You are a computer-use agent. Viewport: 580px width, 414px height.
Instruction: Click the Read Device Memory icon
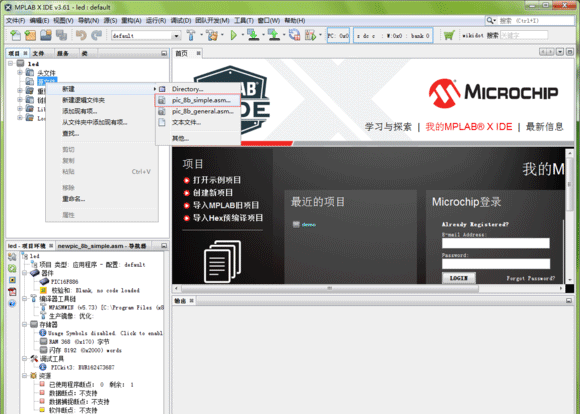[x=274, y=36]
